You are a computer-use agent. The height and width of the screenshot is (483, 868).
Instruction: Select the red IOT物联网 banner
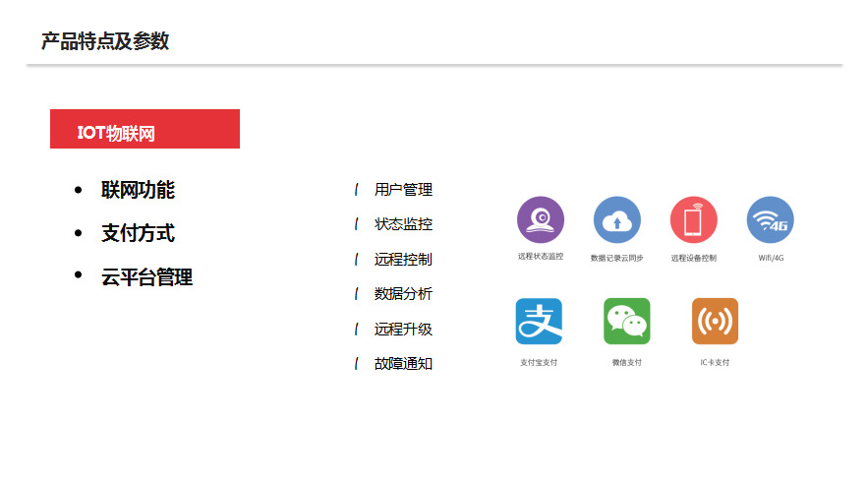tap(145, 129)
